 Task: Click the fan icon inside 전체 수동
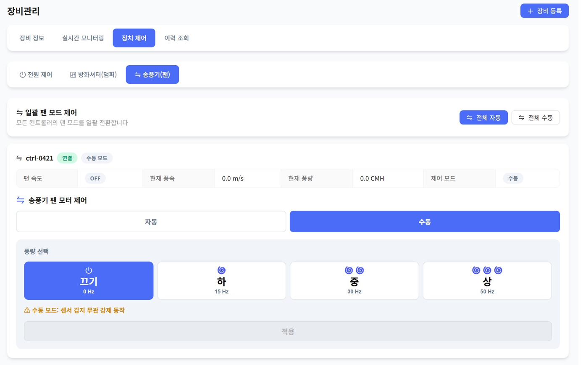[x=521, y=118]
